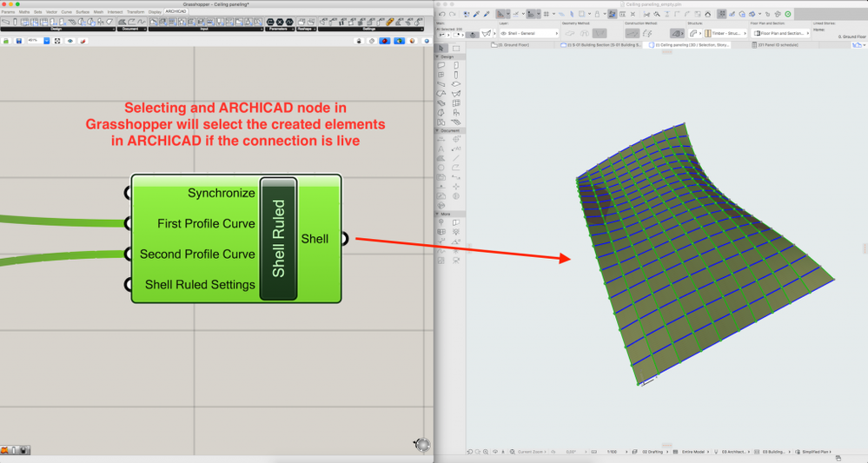Click the Grasshopper save document icon
The image size is (868, 463).
click(19, 41)
